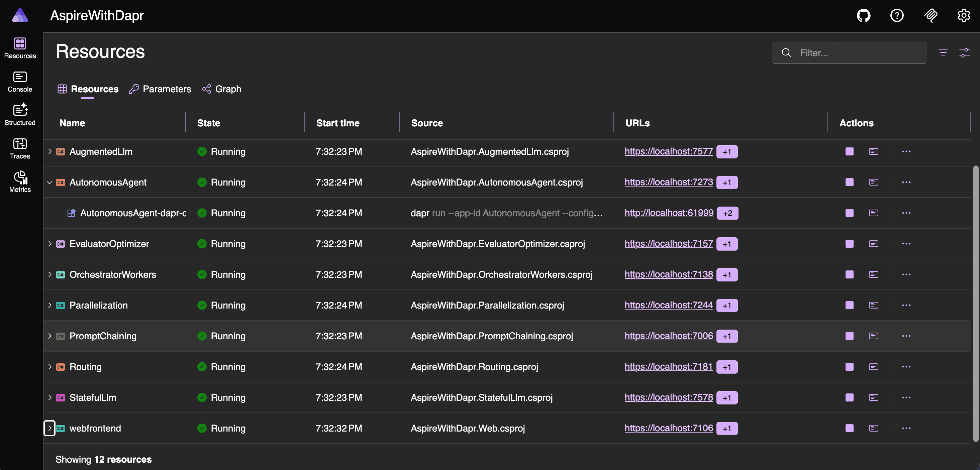Screen dimensions: 980x470
Task: Open https://localhost:7138 link for OrchestratorWorkers
Action: point(668,274)
